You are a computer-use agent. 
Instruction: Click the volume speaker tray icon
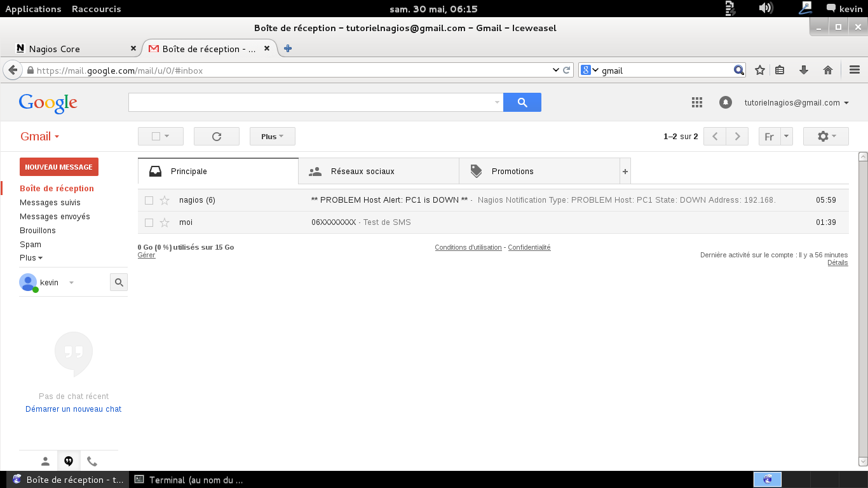pyautogui.click(x=766, y=8)
